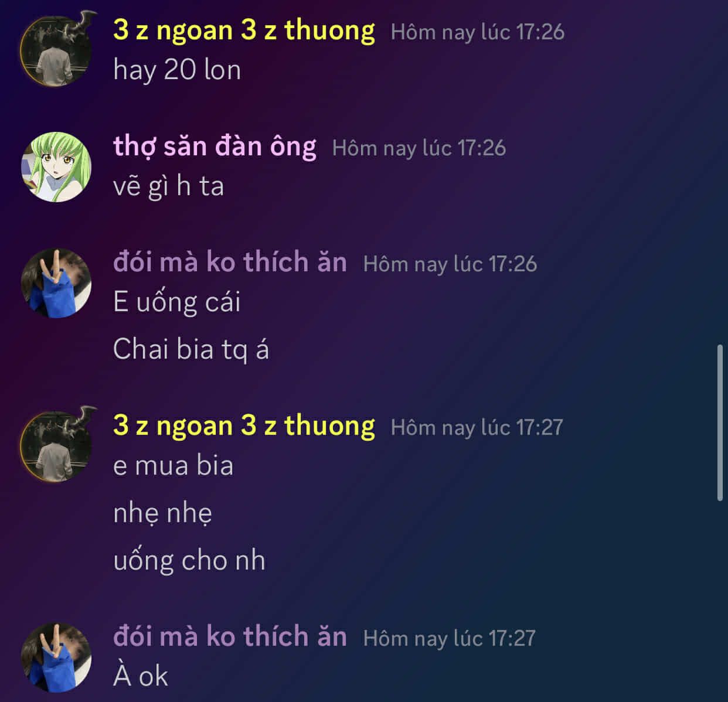
Task: Click timestamp Hôm nay lúc 17:26 of thợ săn
Action: tap(419, 148)
